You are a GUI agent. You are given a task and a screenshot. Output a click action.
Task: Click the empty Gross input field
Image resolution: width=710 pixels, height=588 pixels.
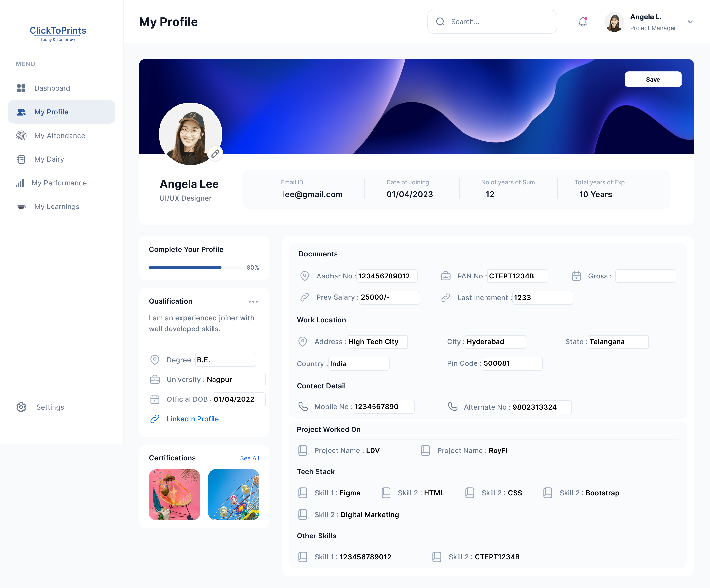[645, 276]
